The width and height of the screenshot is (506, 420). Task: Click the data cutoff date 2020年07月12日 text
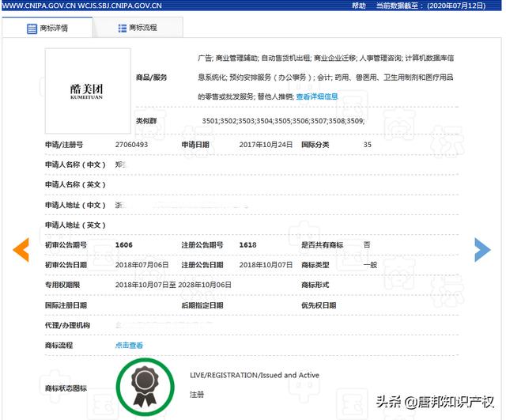(x=456, y=6)
